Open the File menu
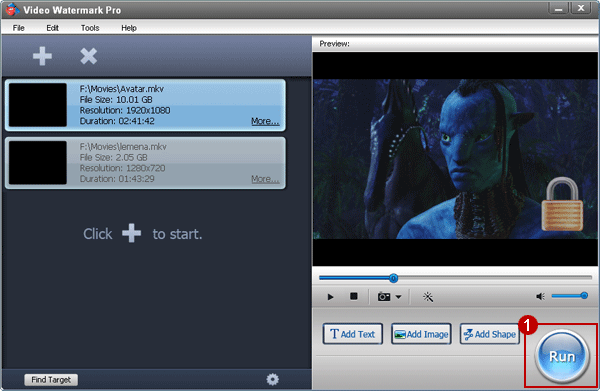Viewport: 600px width, 391px height. pos(18,28)
